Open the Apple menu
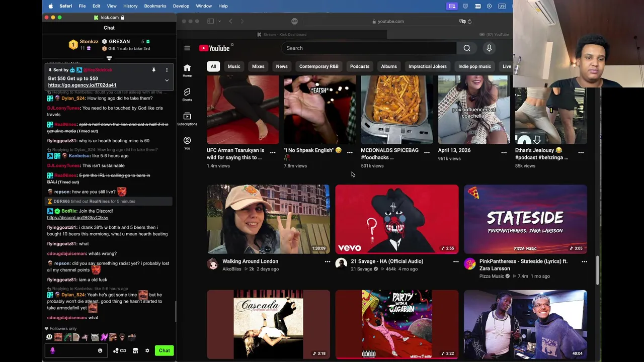 50,6
